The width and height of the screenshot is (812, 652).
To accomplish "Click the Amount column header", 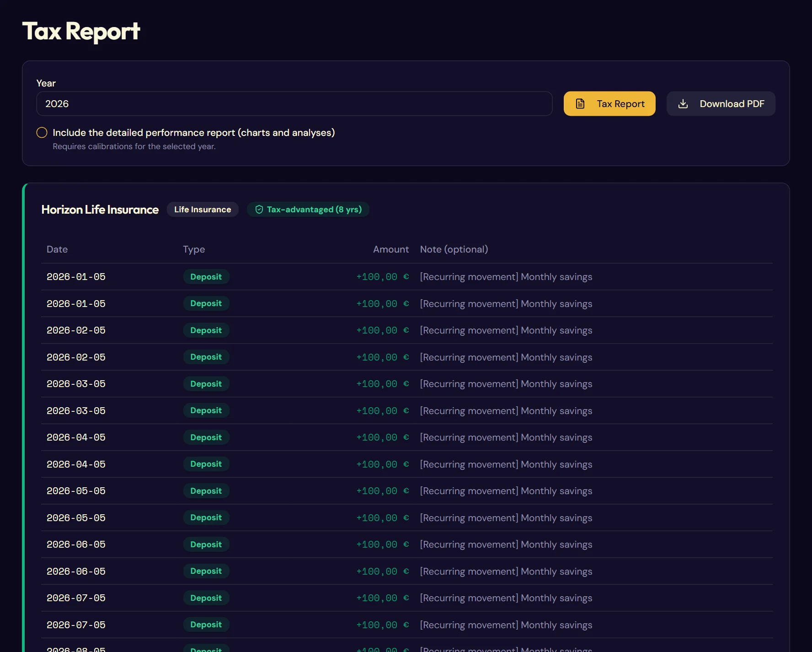I will (391, 249).
